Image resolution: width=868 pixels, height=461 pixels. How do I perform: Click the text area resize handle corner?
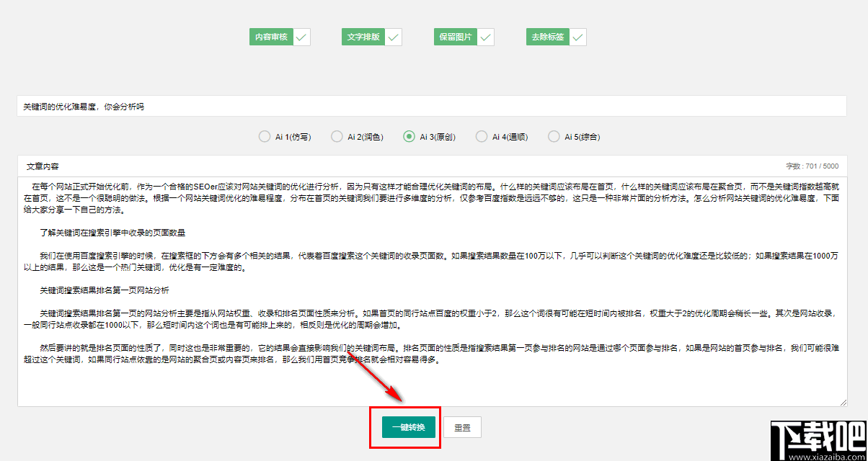(x=843, y=402)
